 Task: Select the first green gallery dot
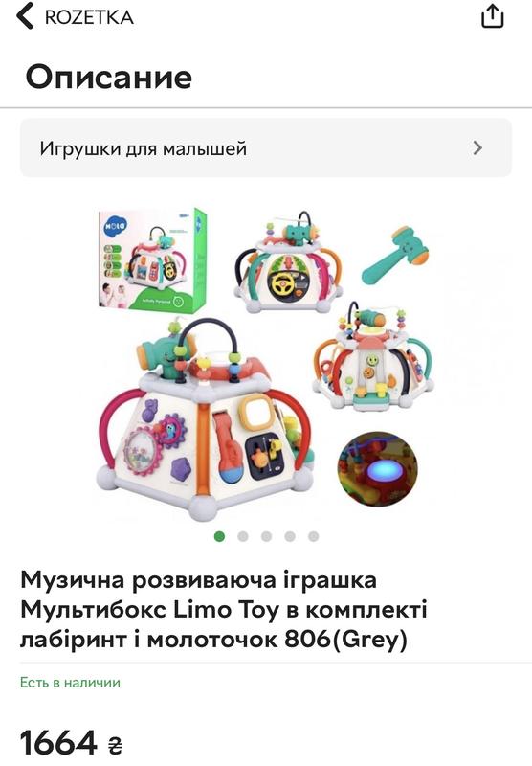(220, 536)
